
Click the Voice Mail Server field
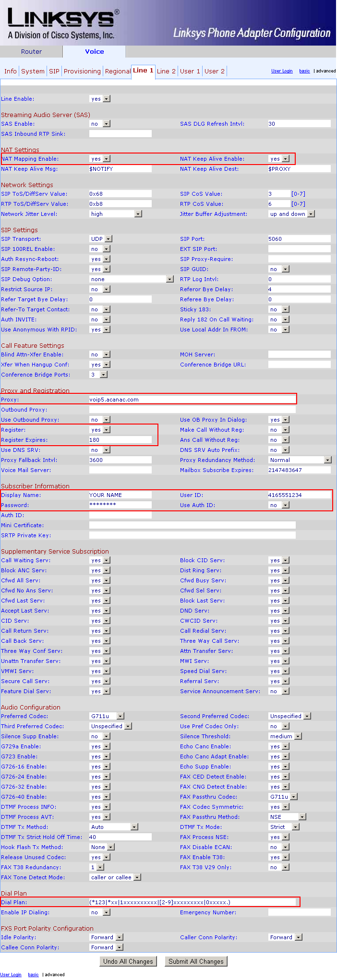pyautogui.click(x=120, y=470)
